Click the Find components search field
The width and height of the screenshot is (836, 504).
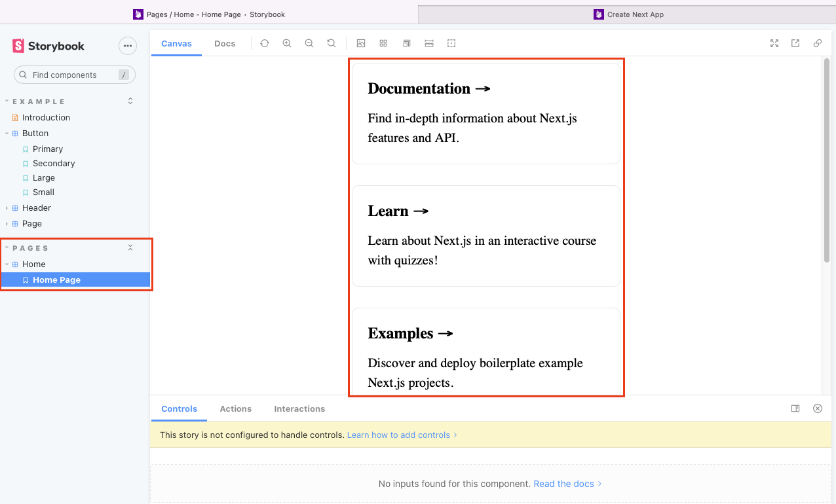pos(75,75)
